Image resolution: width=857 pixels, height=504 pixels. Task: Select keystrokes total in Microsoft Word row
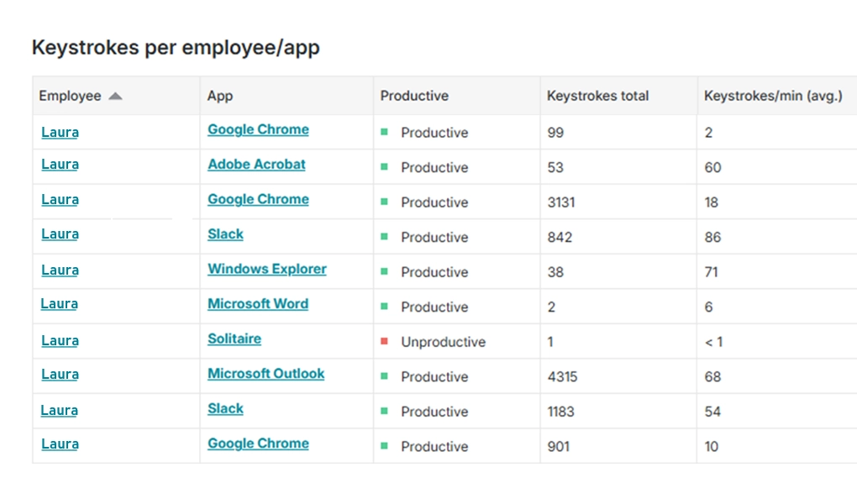551,307
